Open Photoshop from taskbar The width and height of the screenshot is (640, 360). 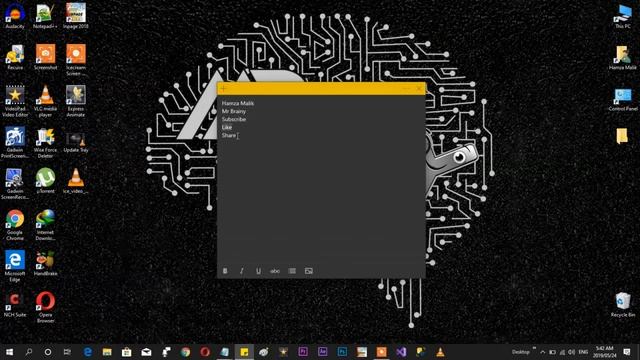pos(342,352)
